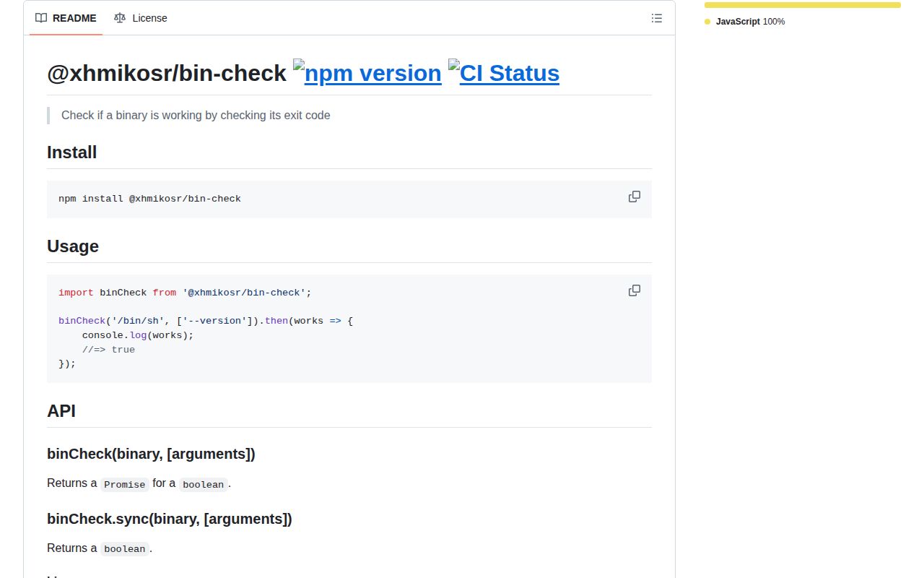Click the binCheck('/bin/sh' code line

point(206,321)
